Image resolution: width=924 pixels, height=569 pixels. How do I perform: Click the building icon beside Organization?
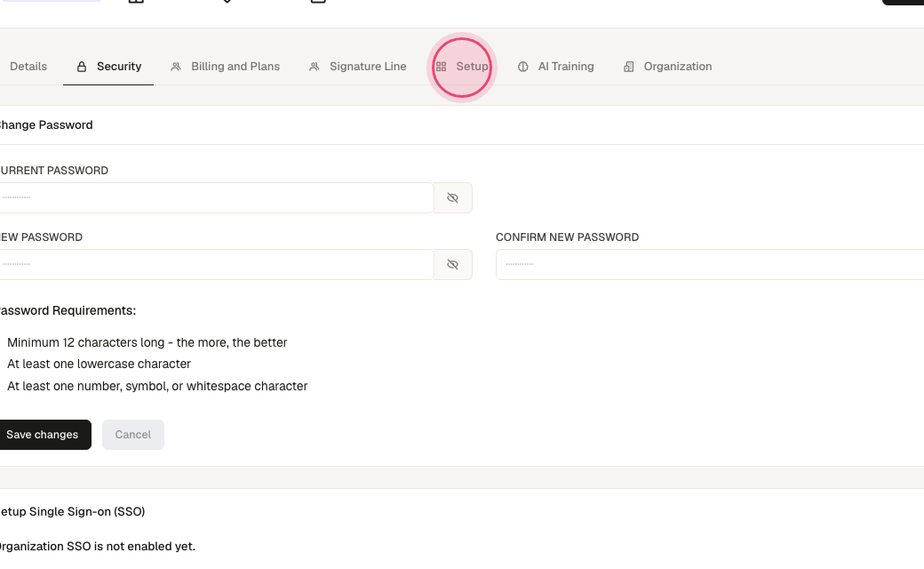pyautogui.click(x=629, y=67)
